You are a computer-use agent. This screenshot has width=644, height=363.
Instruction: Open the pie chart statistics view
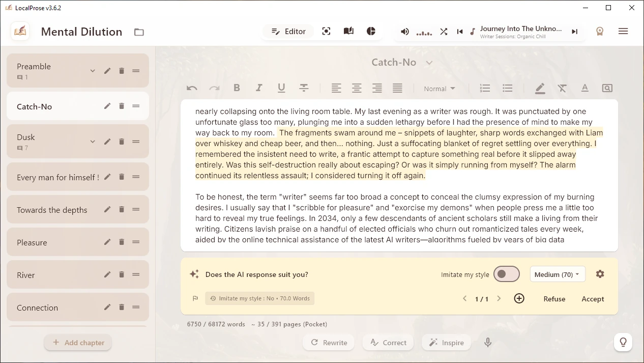(x=371, y=32)
